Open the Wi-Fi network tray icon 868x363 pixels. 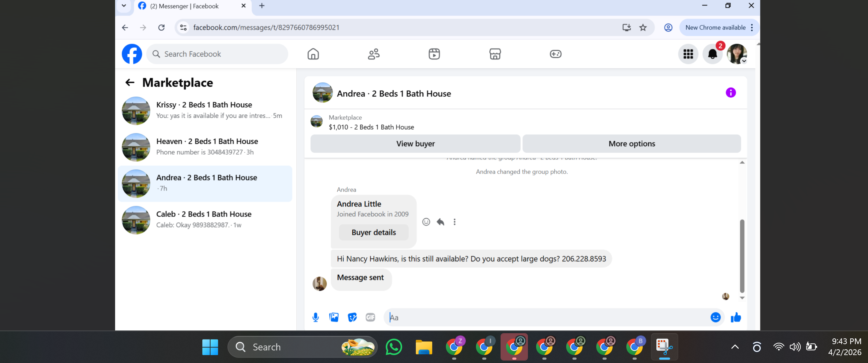[778, 347]
